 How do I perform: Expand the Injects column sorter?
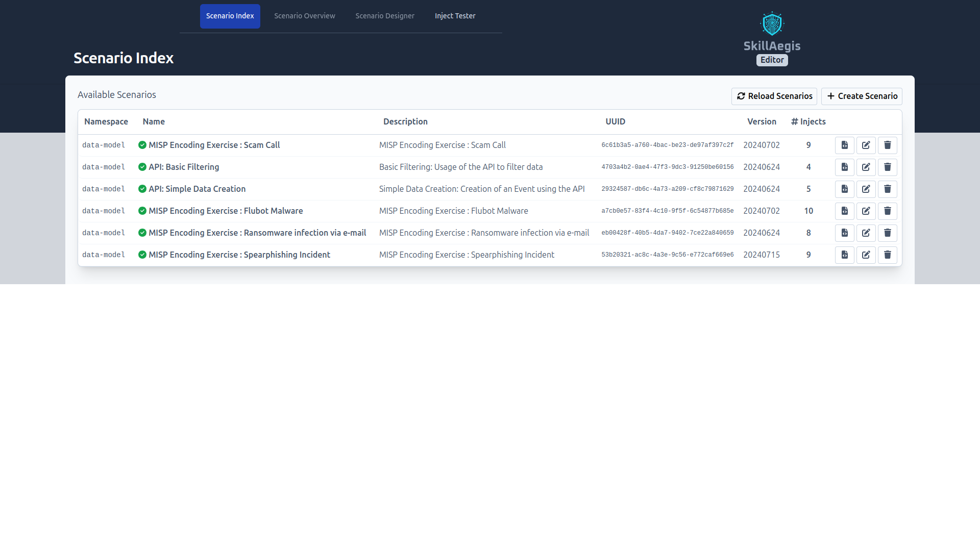pyautogui.click(x=809, y=121)
